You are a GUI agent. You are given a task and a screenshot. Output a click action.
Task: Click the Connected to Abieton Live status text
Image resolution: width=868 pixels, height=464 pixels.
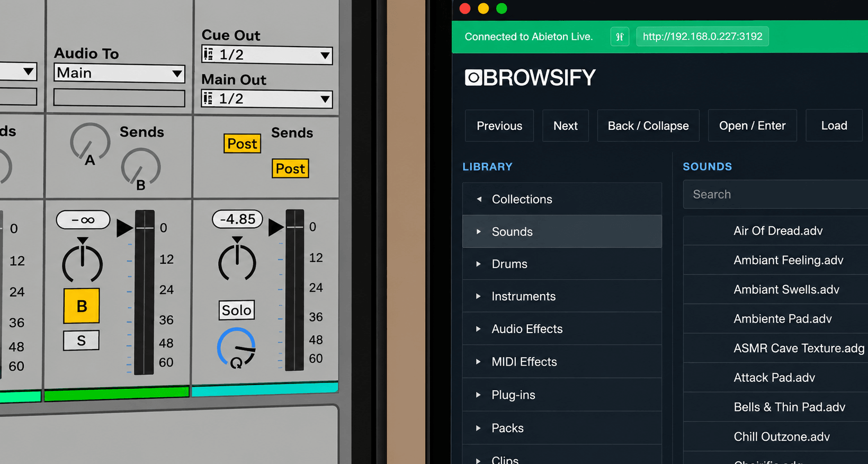pos(529,37)
